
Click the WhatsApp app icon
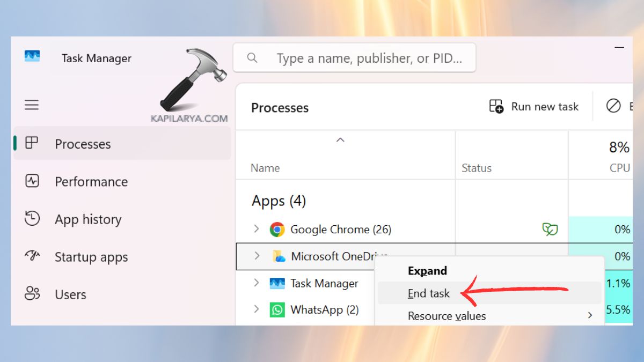277,309
